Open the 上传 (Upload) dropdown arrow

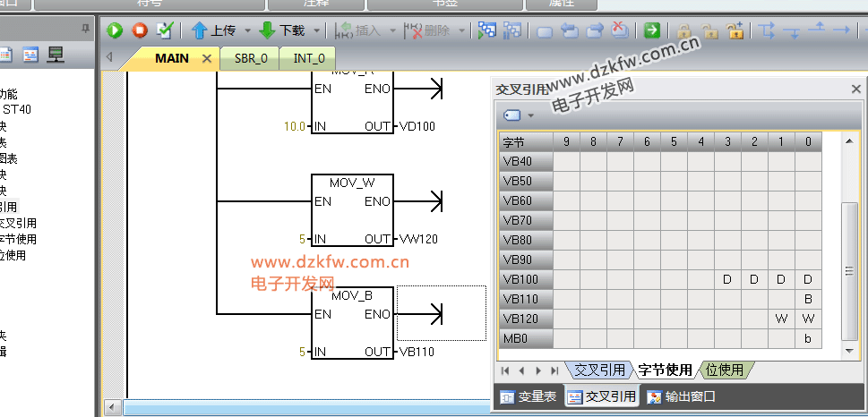pyautogui.click(x=246, y=30)
